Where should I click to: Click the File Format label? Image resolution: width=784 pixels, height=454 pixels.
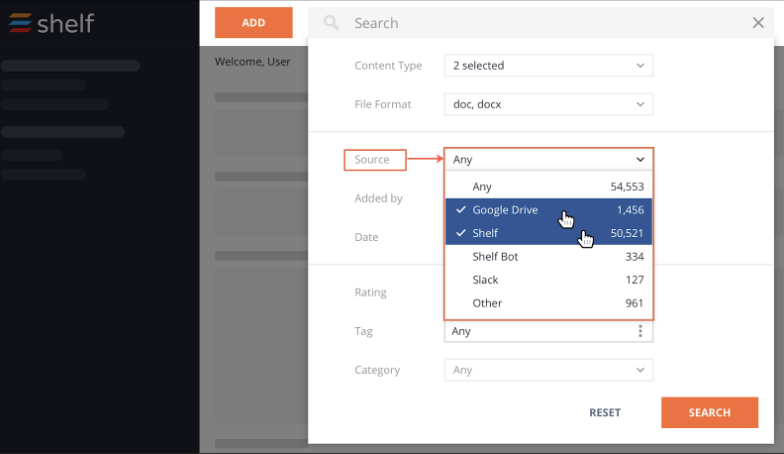382,104
